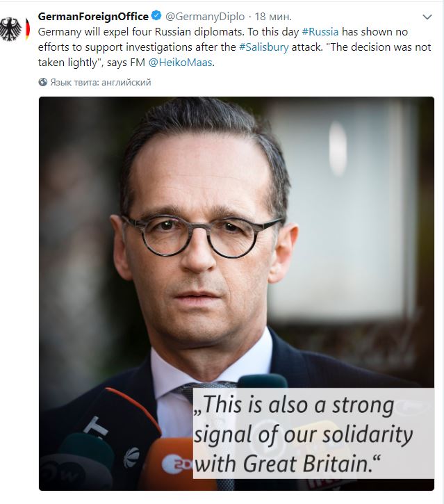
Task: Open the GermanForeignOffice profile name
Action: click(x=93, y=16)
